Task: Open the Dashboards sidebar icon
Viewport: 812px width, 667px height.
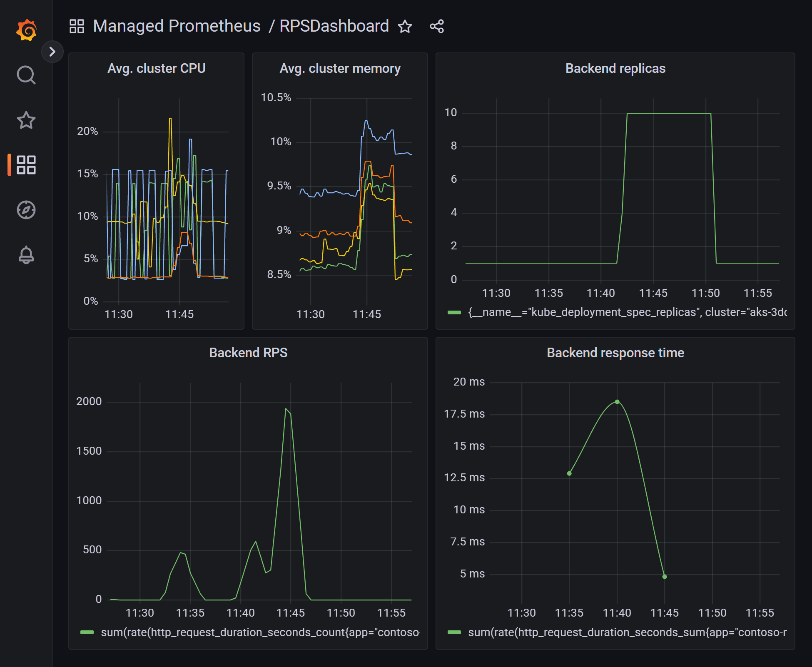Action: (26, 165)
